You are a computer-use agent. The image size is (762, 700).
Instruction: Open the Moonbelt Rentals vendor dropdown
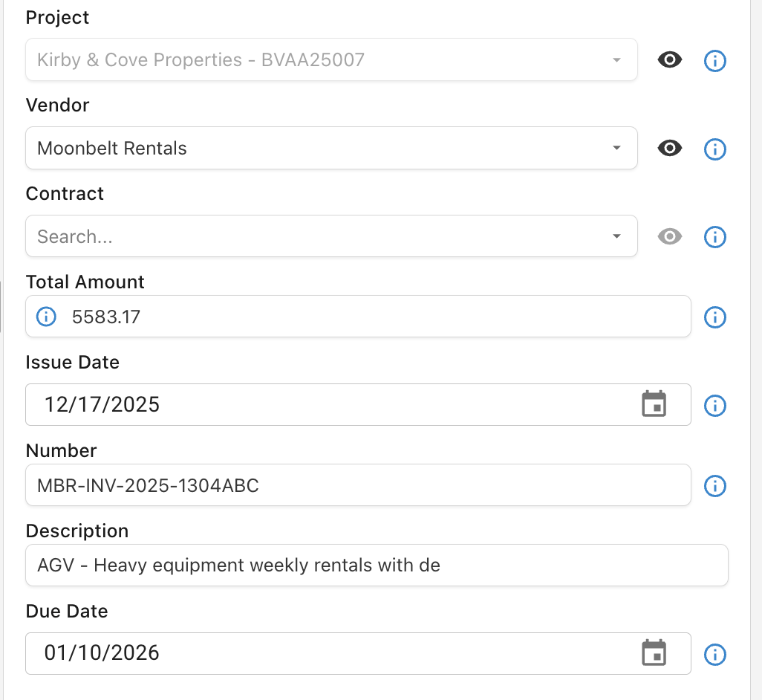pyautogui.click(x=616, y=148)
